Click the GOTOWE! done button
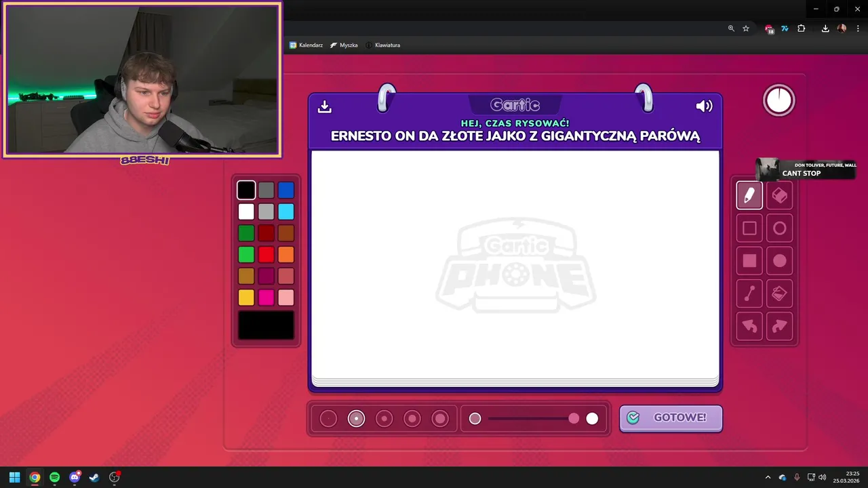This screenshot has height=488, width=868. pyautogui.click(x=671, y=418)
